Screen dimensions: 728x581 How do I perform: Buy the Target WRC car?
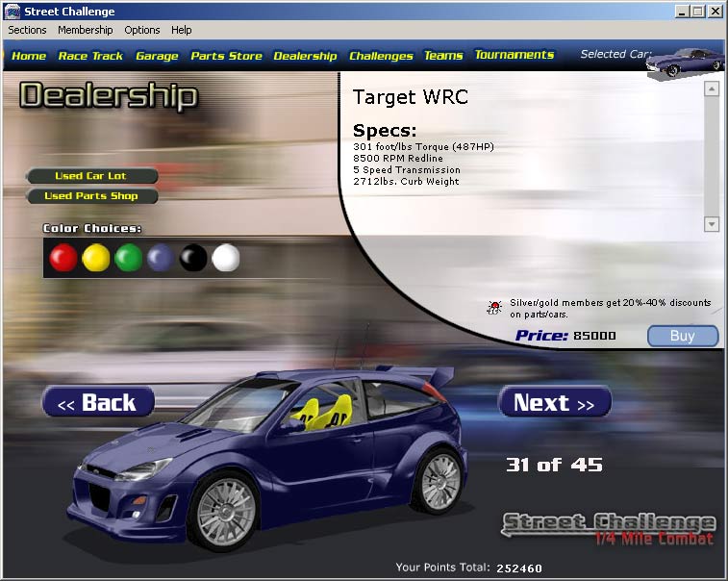(x=683, y=336)
